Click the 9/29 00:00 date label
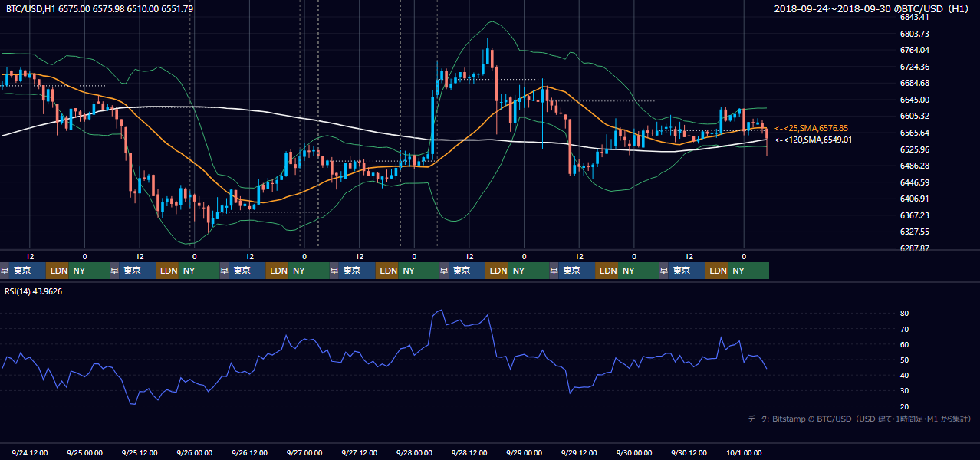This screenshot has height=460, width=980. (x=524, y=453)
